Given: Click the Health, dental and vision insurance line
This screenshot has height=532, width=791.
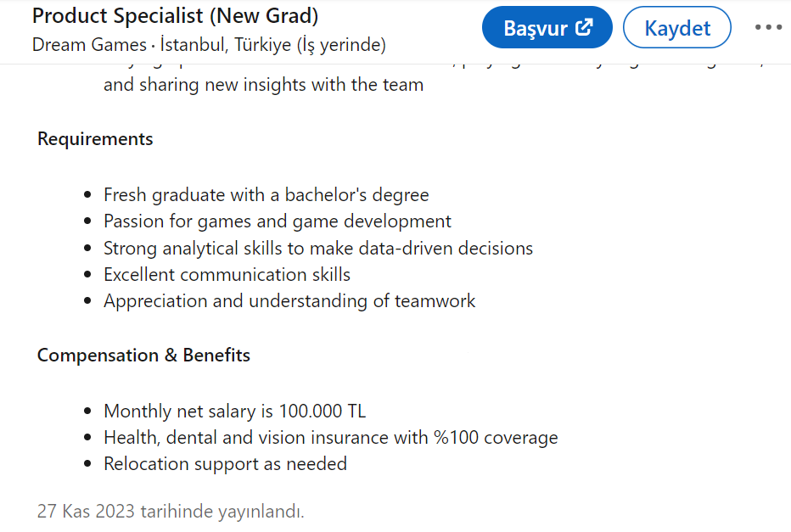Looking at the screenshot, I should (331, 438).
